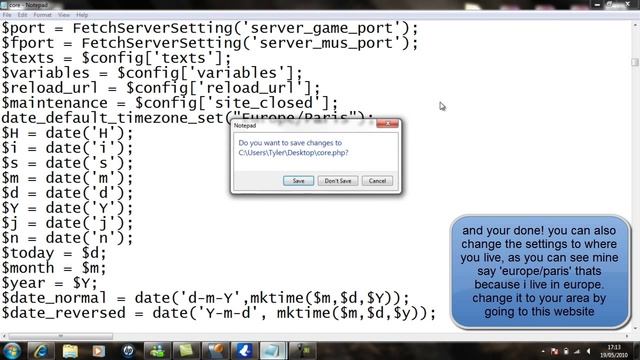Open Action Center flag tray icon
640x360 pixels.
click(554, 351)
